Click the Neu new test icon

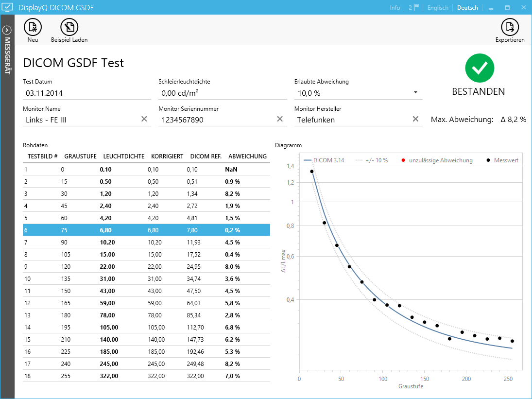coord(33,28)
